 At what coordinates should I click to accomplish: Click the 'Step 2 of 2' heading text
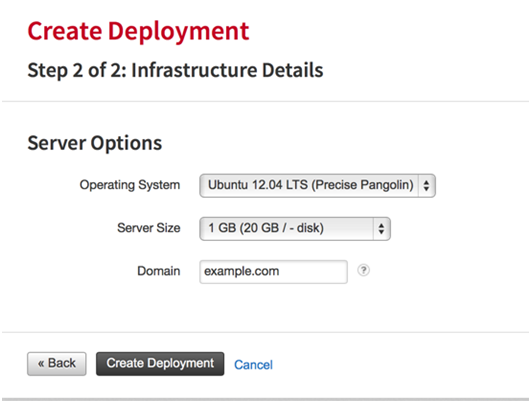coord(77,70)
